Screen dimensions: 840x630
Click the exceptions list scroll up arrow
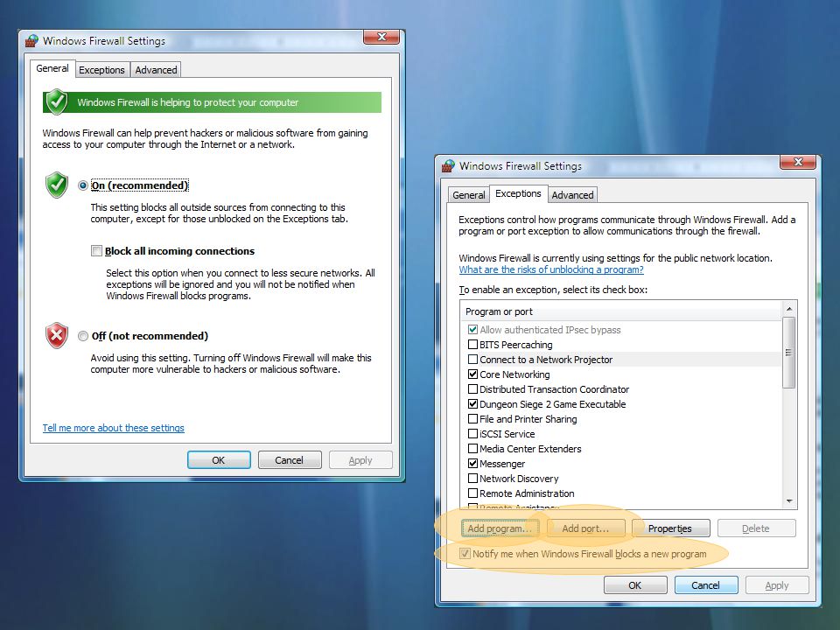pyautogui.click(x=789, y=309)
